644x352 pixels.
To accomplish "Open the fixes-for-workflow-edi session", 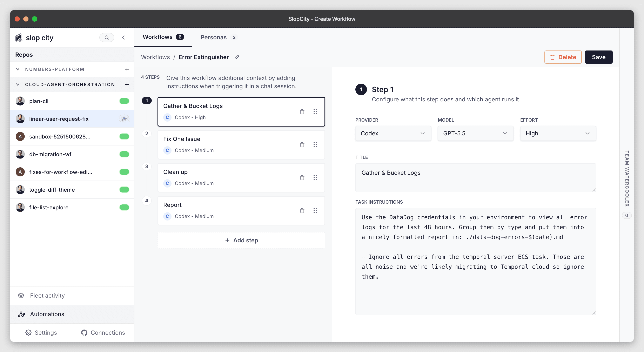I will coord(72,172).
